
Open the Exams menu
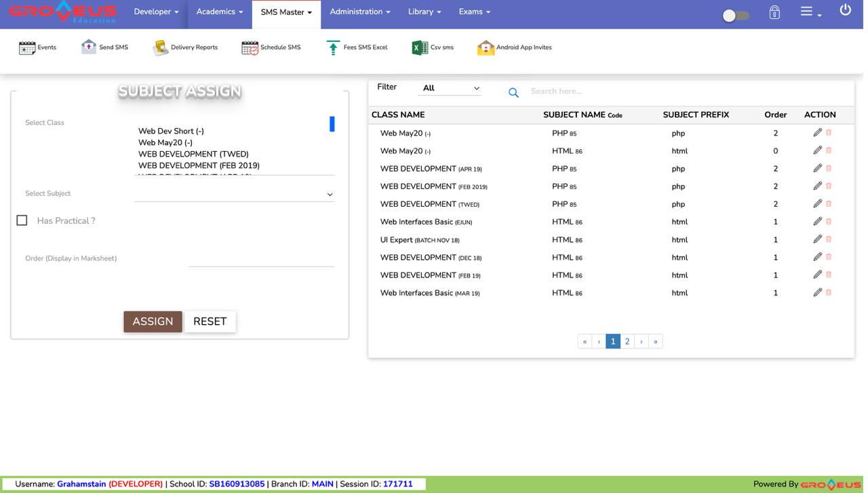(474, 12)
